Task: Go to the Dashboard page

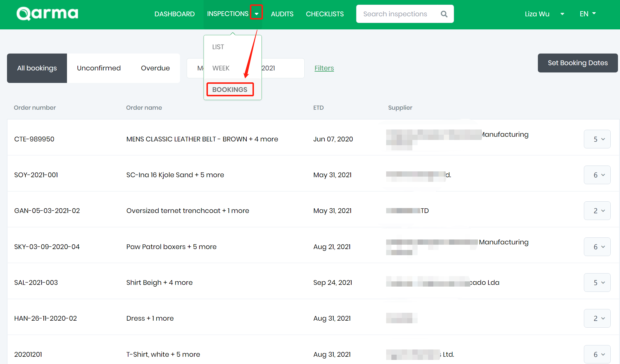Action: pyautogui.click(x=174, y=14)
